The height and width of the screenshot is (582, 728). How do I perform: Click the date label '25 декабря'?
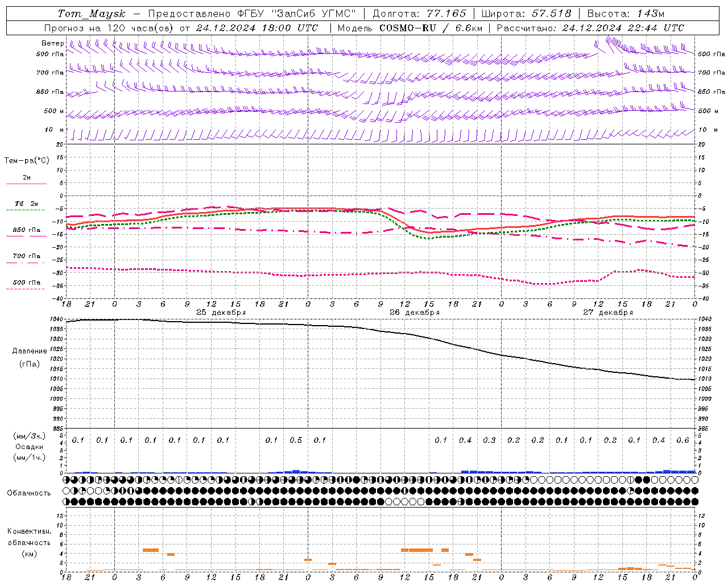point(221,313)
